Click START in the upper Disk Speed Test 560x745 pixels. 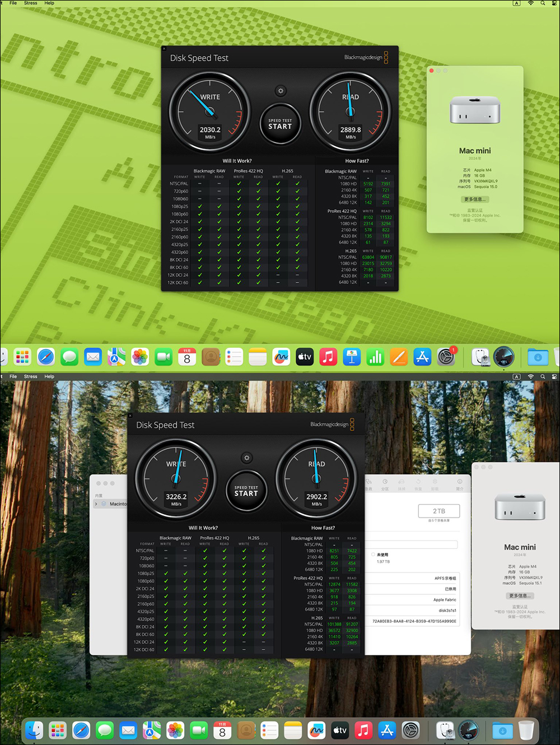[x=280, y=124]
